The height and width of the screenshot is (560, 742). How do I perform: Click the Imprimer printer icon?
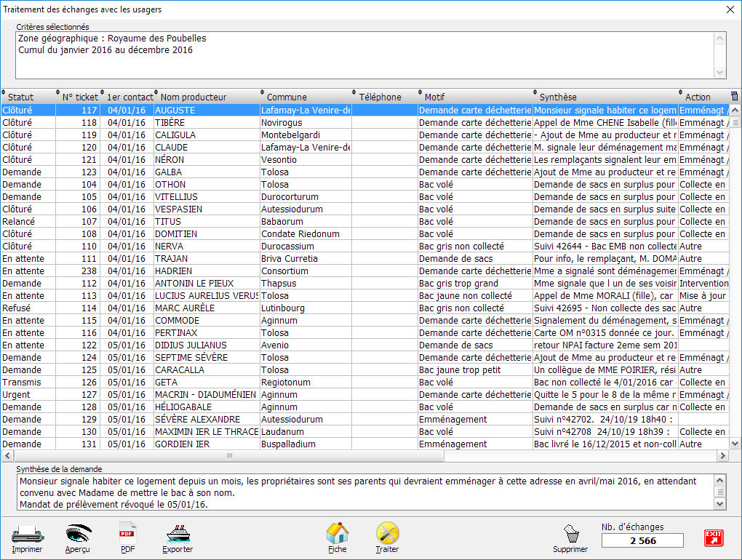(x=27, y=535)
